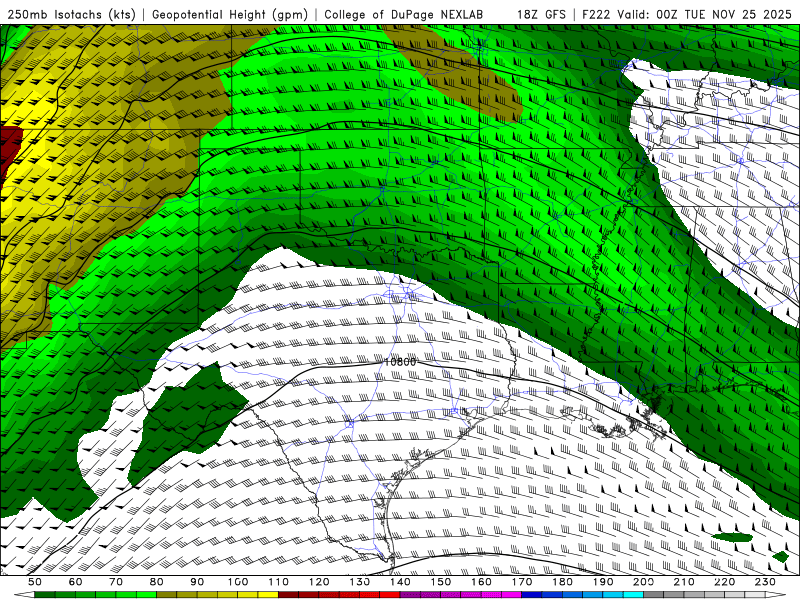Click the '210' color bar label
The image size is (800, 600).
tap(684, 582)
